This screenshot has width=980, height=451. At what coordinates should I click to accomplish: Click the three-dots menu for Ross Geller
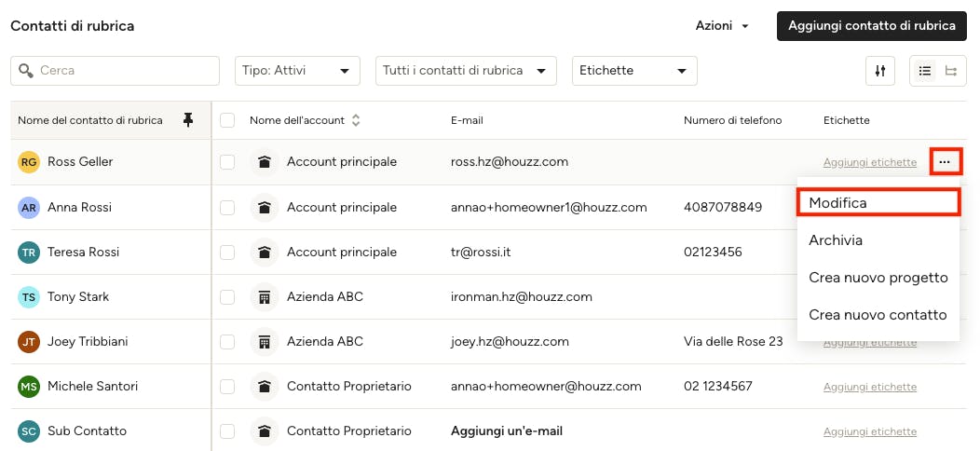pyautogui.click(x=945, y=162)
